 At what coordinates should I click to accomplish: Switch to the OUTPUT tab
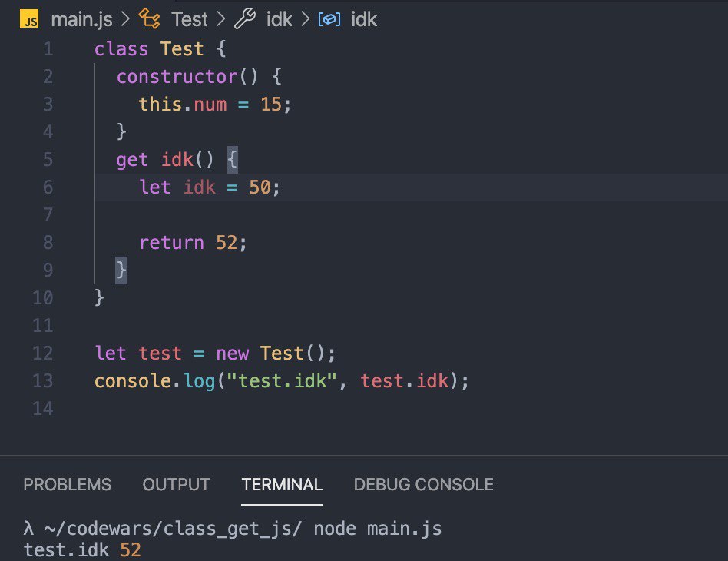click(x=176, y=484)
